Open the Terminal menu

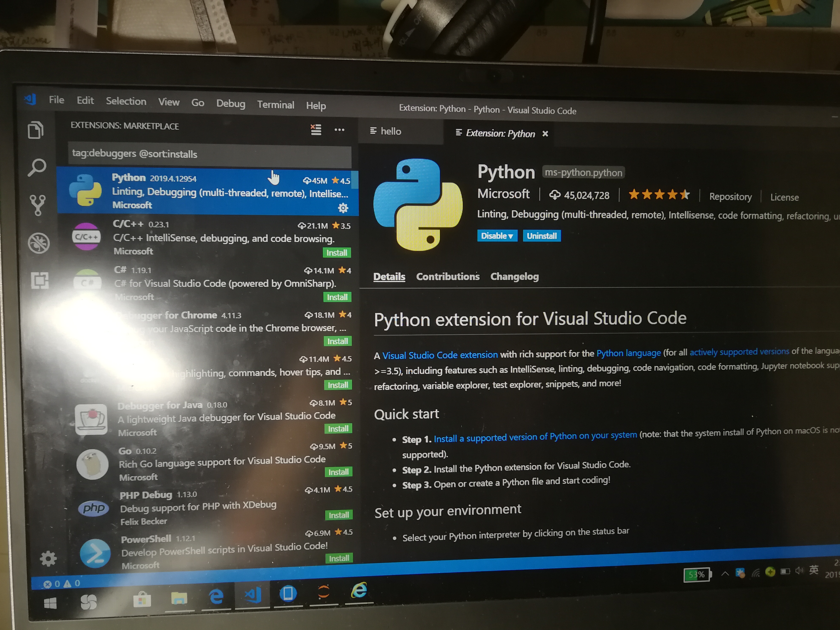(275, 105)
